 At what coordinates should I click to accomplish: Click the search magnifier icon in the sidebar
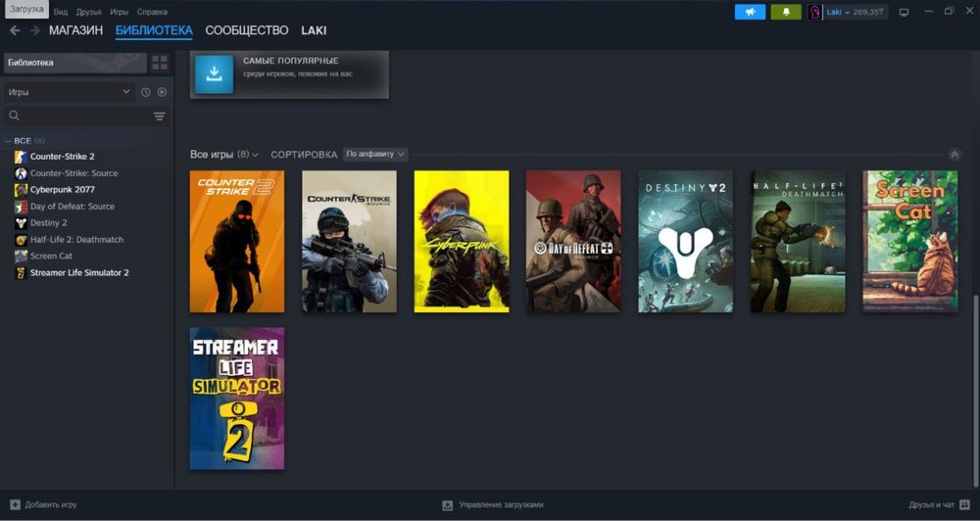[15, 116]
